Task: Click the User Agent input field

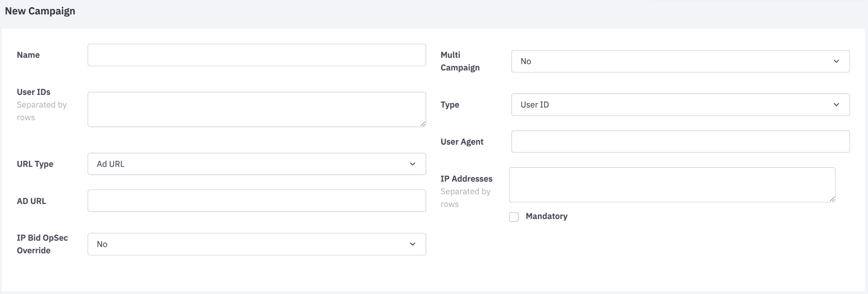Action: click(x=680, y=142)
